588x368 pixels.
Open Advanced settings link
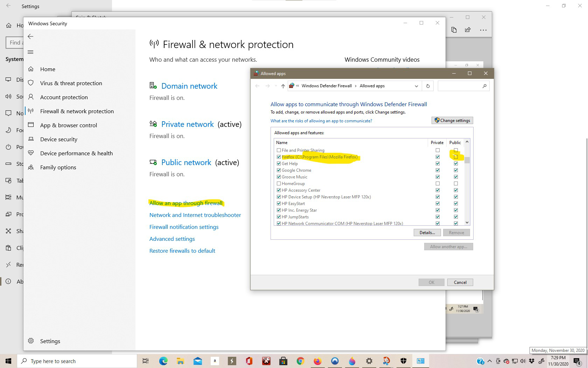172,239
